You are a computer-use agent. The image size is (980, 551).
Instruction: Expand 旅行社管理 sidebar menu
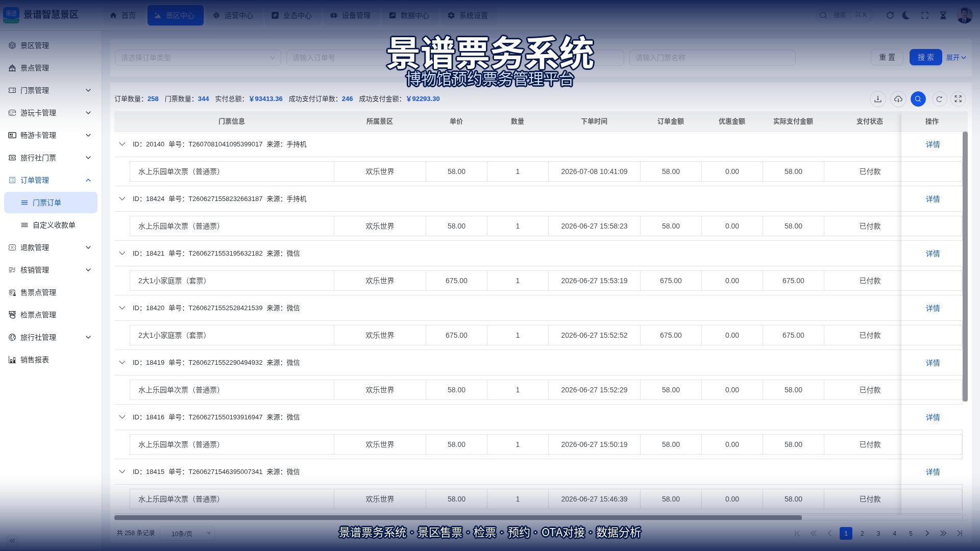(51, 337)
